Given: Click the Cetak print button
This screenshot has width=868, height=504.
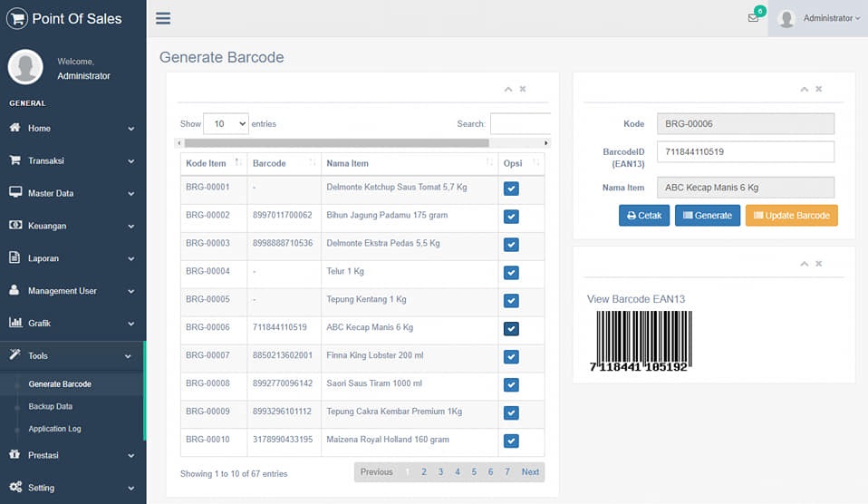Looking at the screenshot, I should point(644,216).
